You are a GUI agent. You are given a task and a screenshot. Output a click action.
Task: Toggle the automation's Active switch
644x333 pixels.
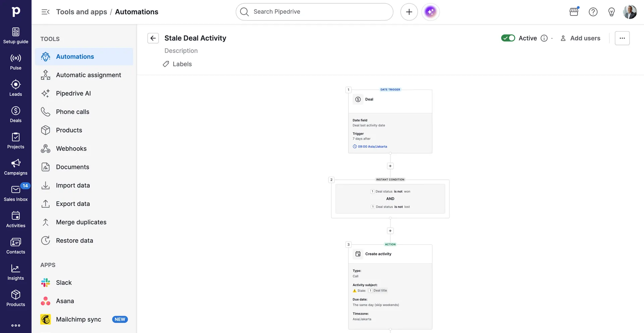coord(508,38)
